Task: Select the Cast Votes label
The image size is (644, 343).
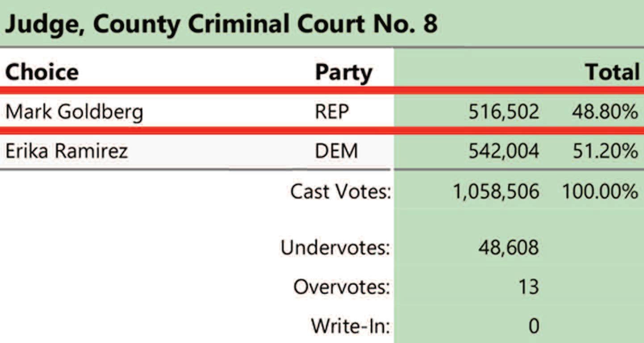Action: click(x=341, y=192)
